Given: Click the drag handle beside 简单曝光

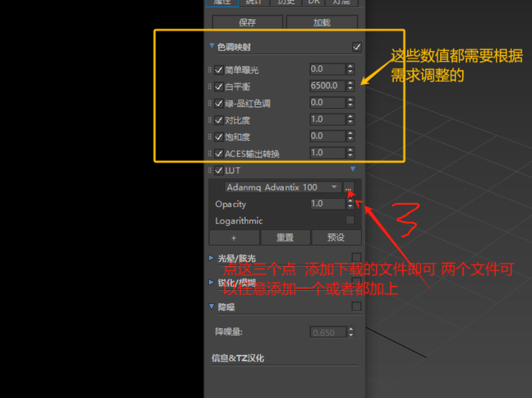Looking at the screenshot, I should [x=210, y=70].
